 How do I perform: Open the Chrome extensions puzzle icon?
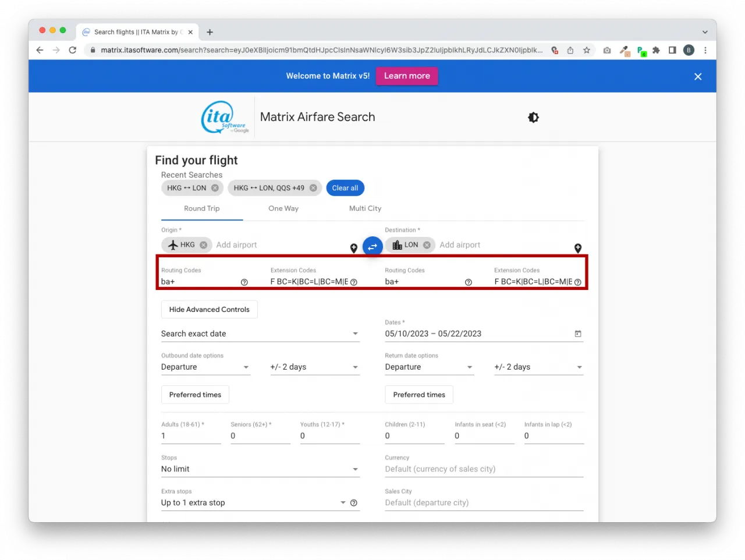[x=656, y=50]
